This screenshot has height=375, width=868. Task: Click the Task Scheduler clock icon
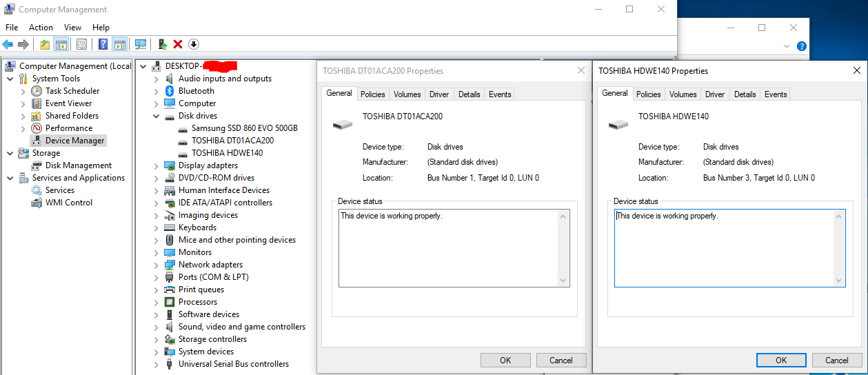[x=37, y=91]
